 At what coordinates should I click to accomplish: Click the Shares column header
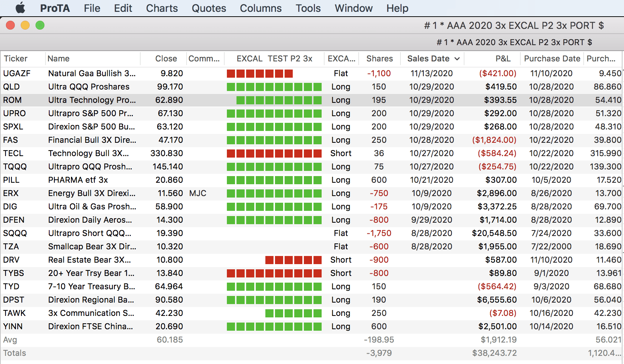(x=379, y=59)
